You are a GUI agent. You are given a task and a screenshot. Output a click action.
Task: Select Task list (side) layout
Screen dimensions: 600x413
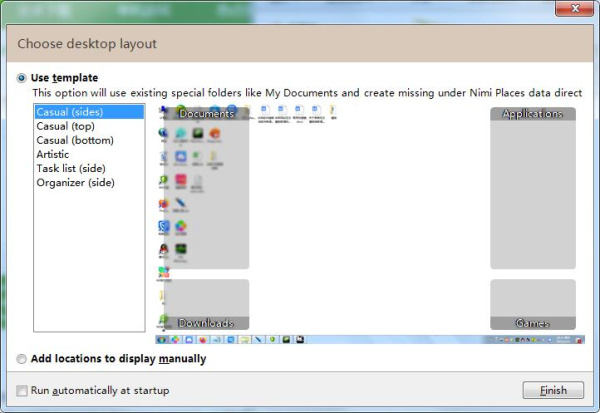(71, 169)
